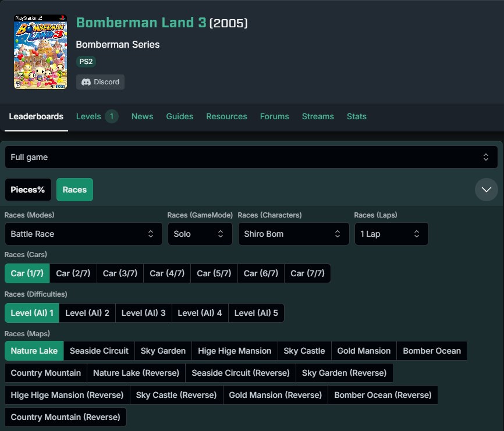Open the Battle Race modes dropdown
Screen dimensions: 504x431
84,234
